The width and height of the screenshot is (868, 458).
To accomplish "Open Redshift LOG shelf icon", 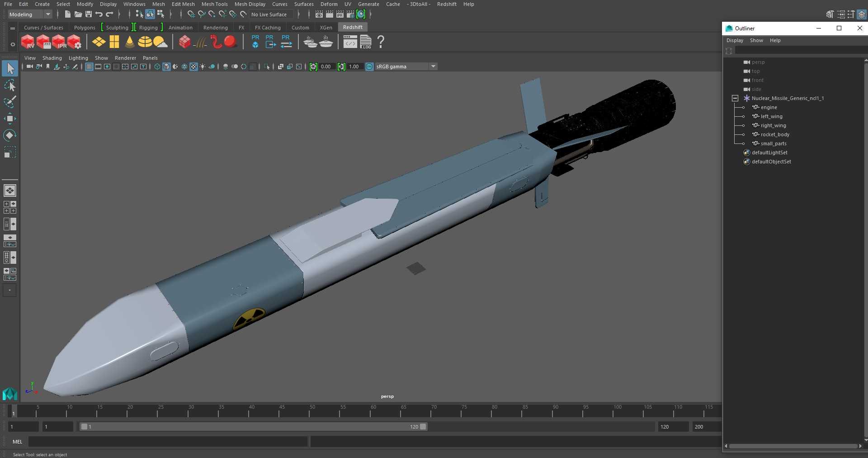I will tap(366, 42).
